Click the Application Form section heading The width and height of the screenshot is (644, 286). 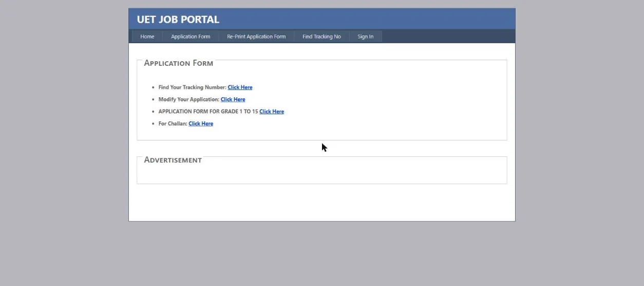tap(179, 63)
